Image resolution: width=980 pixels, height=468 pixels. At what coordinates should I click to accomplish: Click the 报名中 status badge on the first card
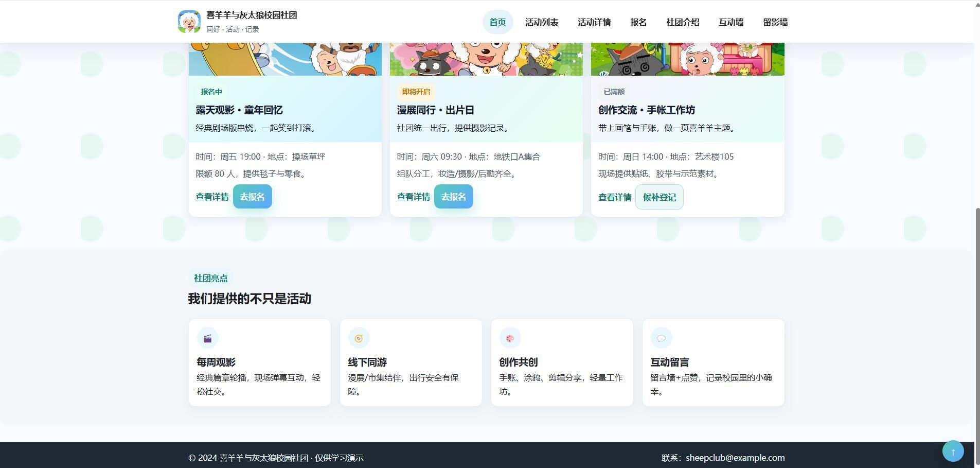click(x=211, y=91)
